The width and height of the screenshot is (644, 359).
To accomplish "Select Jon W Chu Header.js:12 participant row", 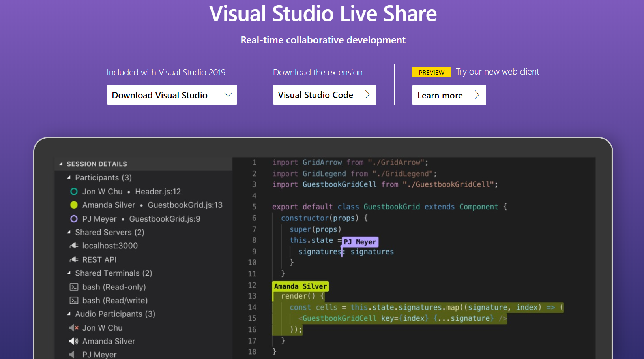I will click(x=144, y=192).
